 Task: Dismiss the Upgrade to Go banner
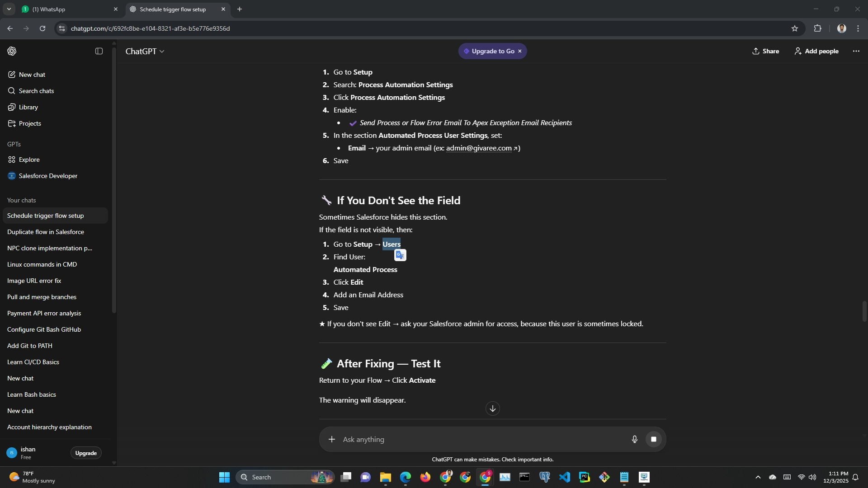[520, 51]
